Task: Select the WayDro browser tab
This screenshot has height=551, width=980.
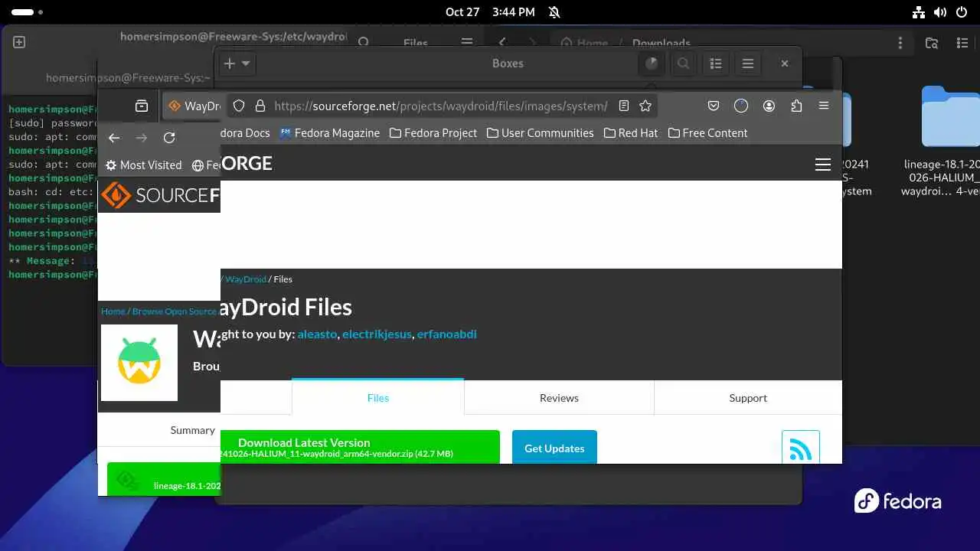Action: click(x=193, y=106)
